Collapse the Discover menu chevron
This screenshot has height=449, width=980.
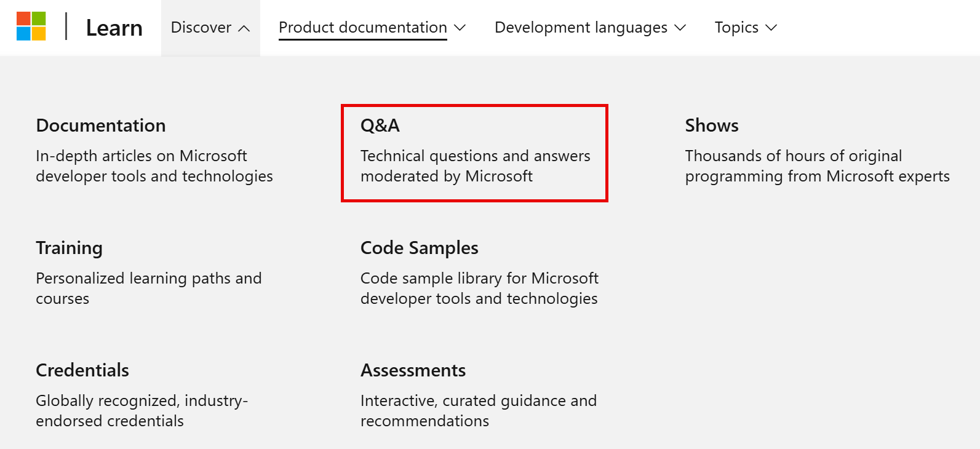pyautogui.click(x=245, y=27)
